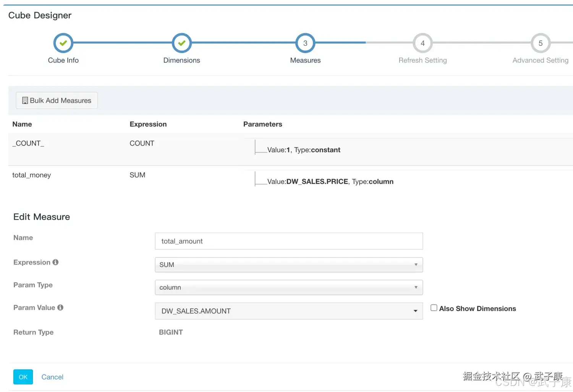This screenshot has width=573, height=392.
Task: Click the Cancel link
Action: coord(52,377)
